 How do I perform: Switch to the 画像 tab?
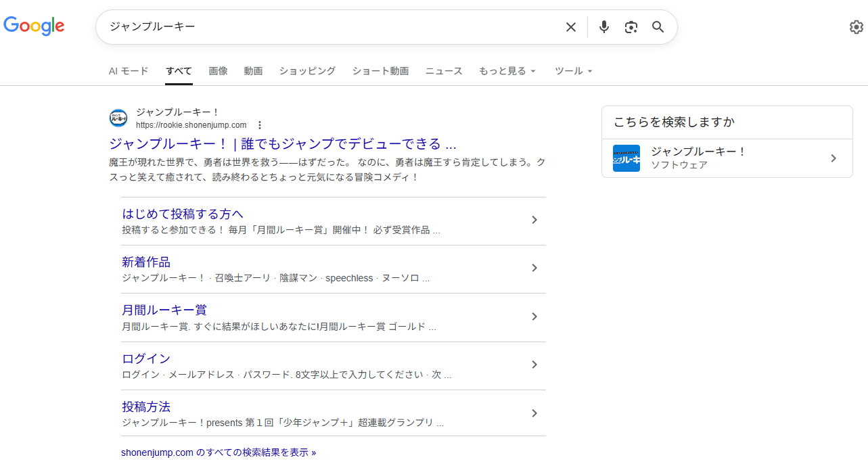point(218,71)
